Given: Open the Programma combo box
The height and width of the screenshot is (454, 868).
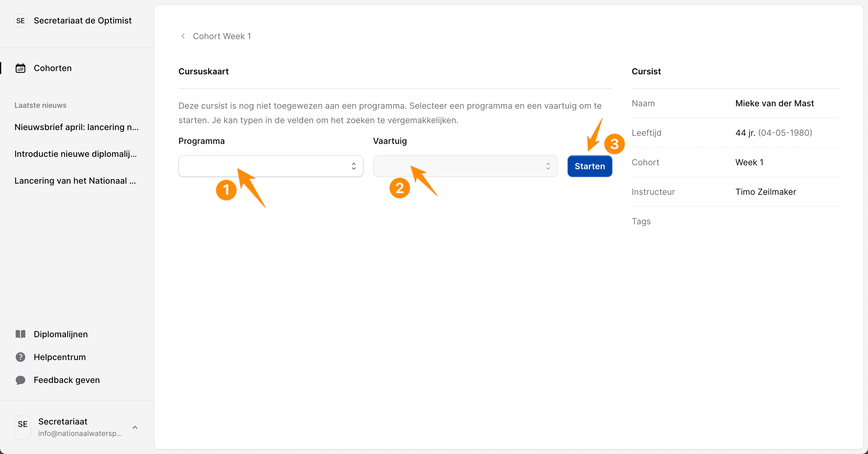Looking at the screenshot, I should tap(271, 166).
